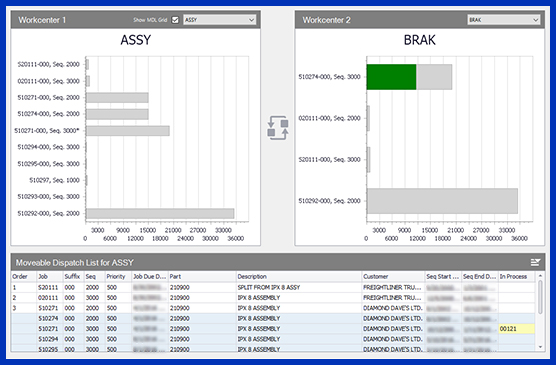Click the ASSY chart title

pyautogui.click(x=136, y=40)
